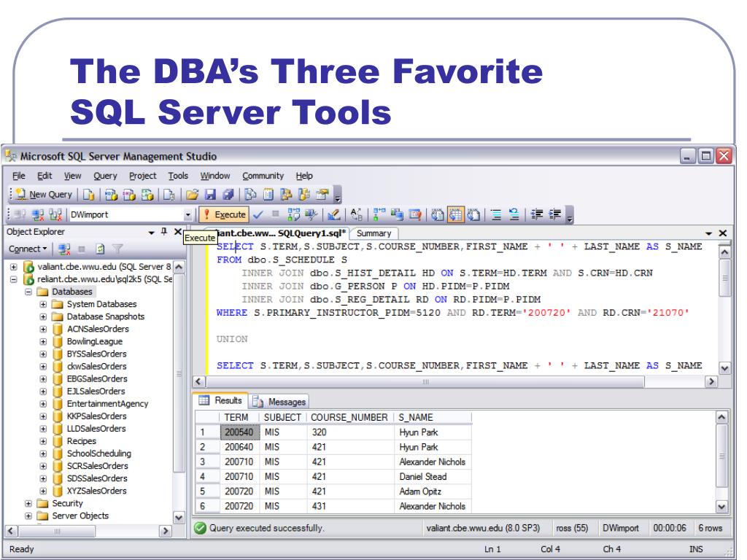Open the DWimport database dropdown
The image size is (747, 560).
187,215
